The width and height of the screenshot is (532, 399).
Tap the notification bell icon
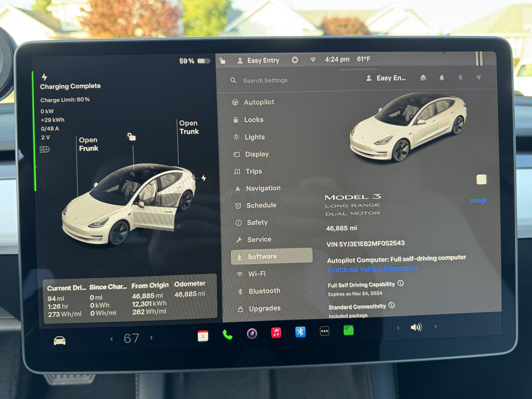[442, 78]
